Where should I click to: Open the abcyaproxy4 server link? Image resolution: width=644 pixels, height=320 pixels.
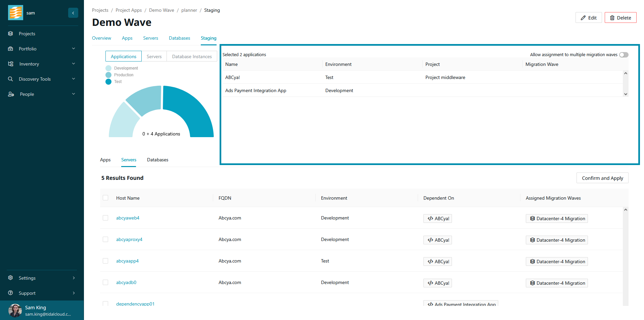pyautogui.click(x=129, y=239)
